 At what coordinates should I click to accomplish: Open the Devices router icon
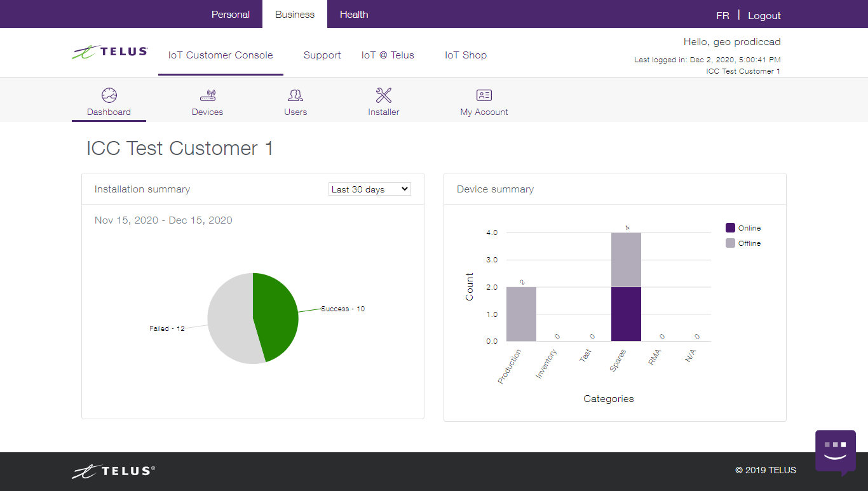coord(208,96)
